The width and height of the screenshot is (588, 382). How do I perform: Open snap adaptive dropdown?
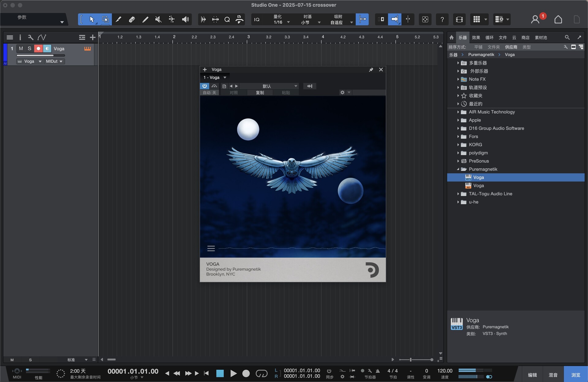coord(341,22)
